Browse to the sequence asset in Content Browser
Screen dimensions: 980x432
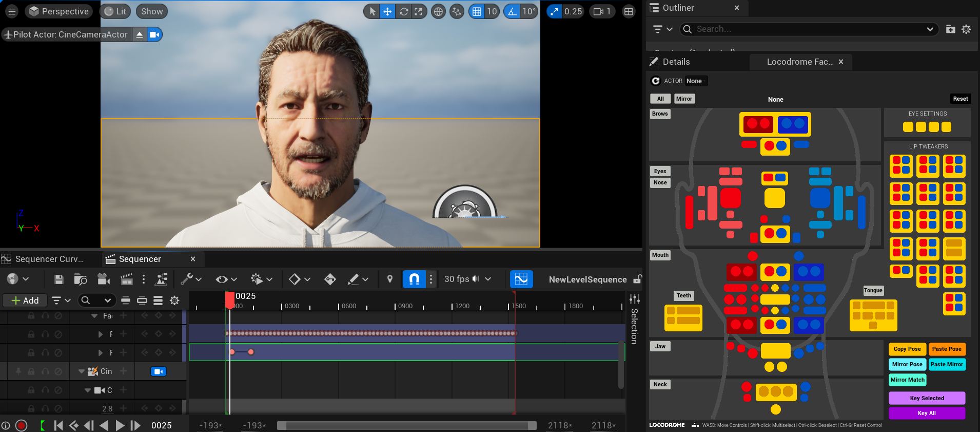(81, 279)
